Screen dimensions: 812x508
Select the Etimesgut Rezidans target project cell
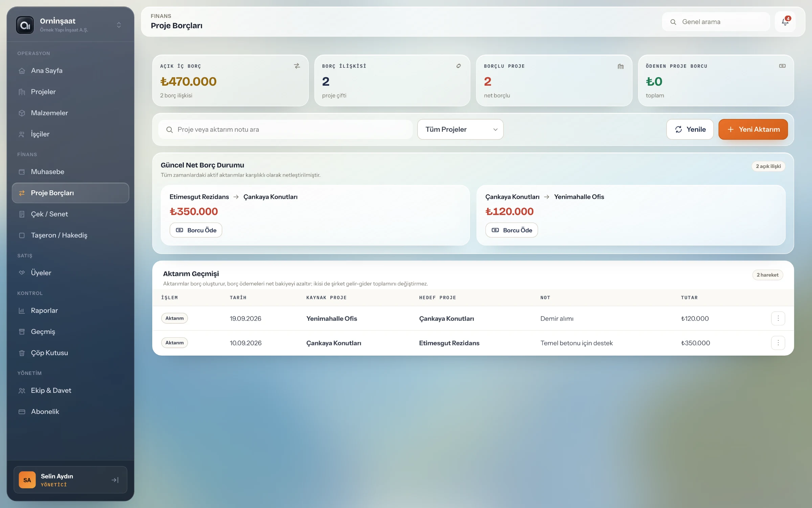pyautogui.click(x=449, y=343)
